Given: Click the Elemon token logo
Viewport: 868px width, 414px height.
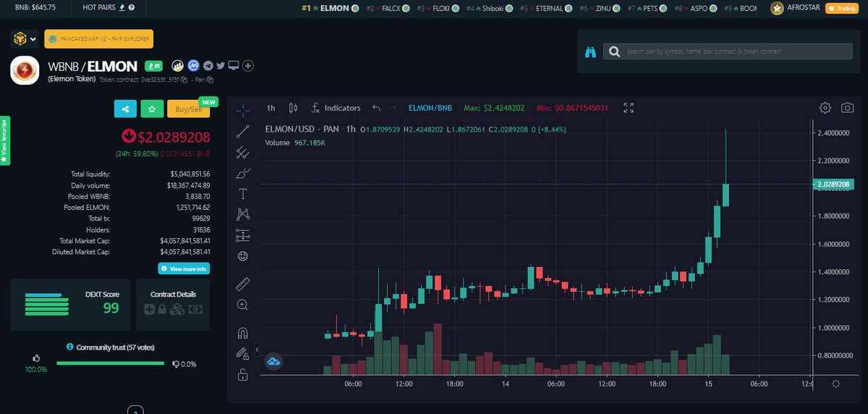Looking at the screenshot, I should (x=25, y=70).
